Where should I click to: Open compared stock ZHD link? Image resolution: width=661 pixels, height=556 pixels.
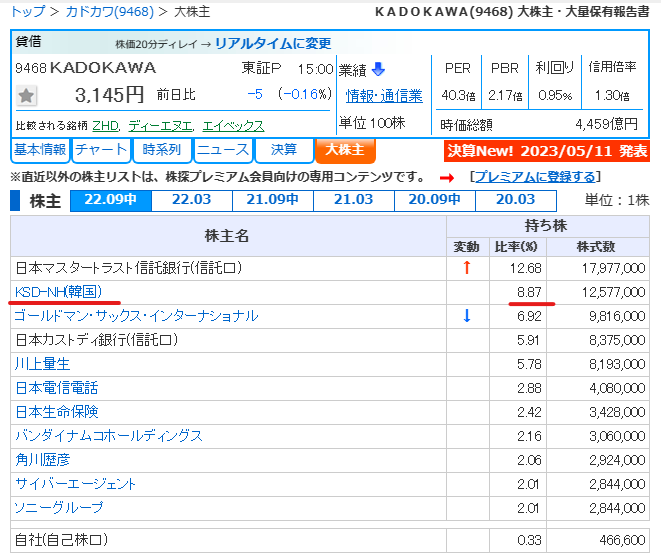105,126
